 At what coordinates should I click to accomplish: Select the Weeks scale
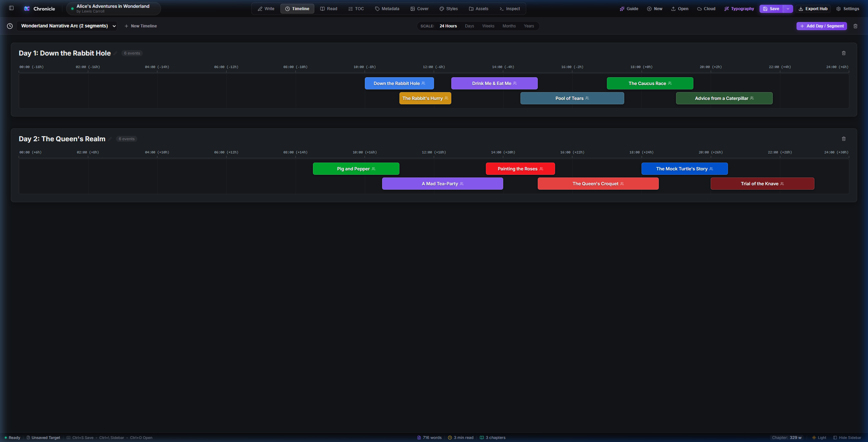pyautogui.click(x=488, y=26)
